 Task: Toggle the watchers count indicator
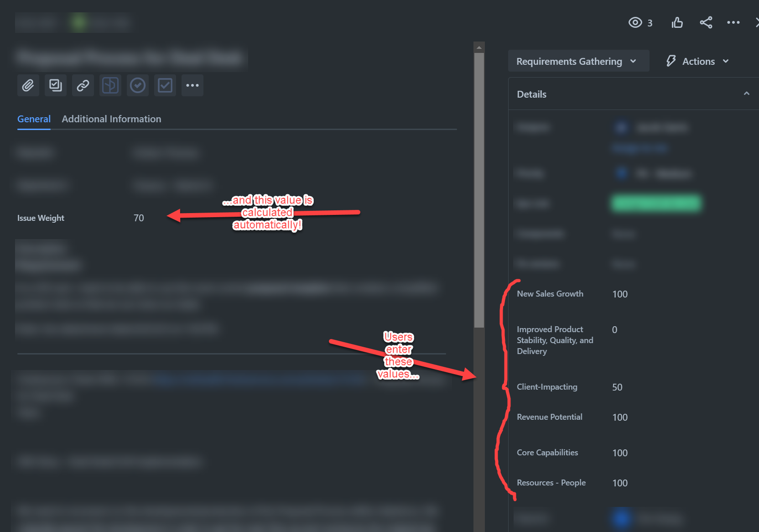click(x=650, y=22)
